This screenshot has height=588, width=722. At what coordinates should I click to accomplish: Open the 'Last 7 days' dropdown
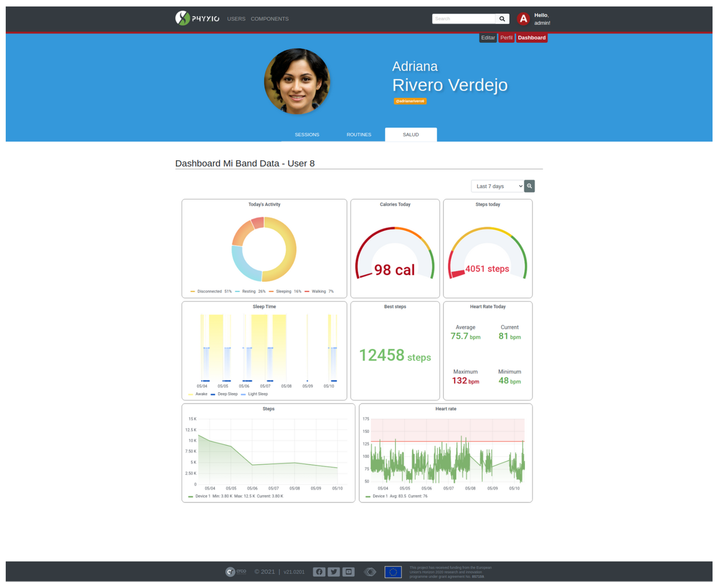497,186
